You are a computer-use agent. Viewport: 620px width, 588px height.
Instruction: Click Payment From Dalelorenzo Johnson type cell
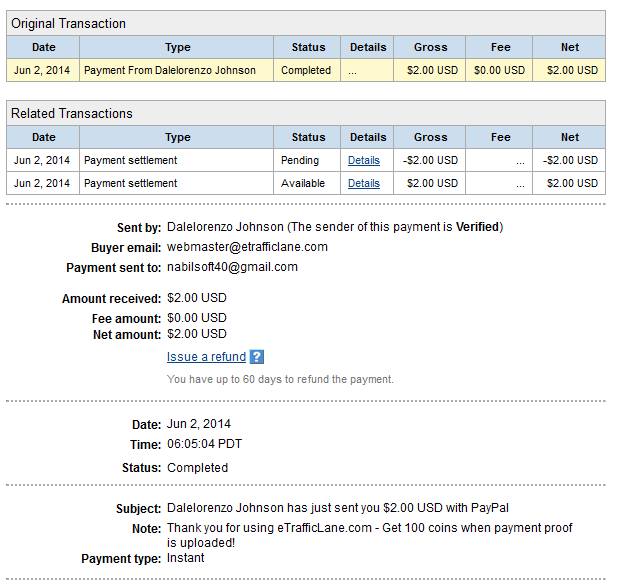[x=176, y=70]
